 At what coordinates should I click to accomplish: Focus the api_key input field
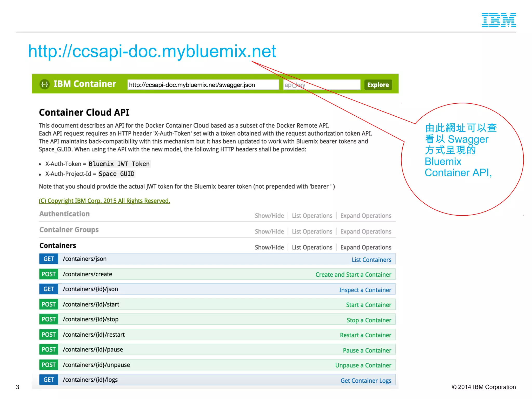pyautogui.click(x=322, y=85)
